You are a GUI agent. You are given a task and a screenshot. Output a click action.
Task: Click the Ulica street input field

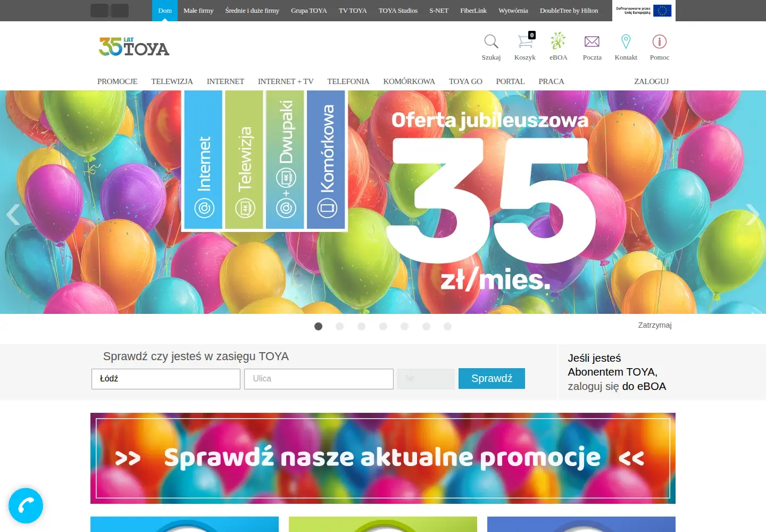[319, 379]
